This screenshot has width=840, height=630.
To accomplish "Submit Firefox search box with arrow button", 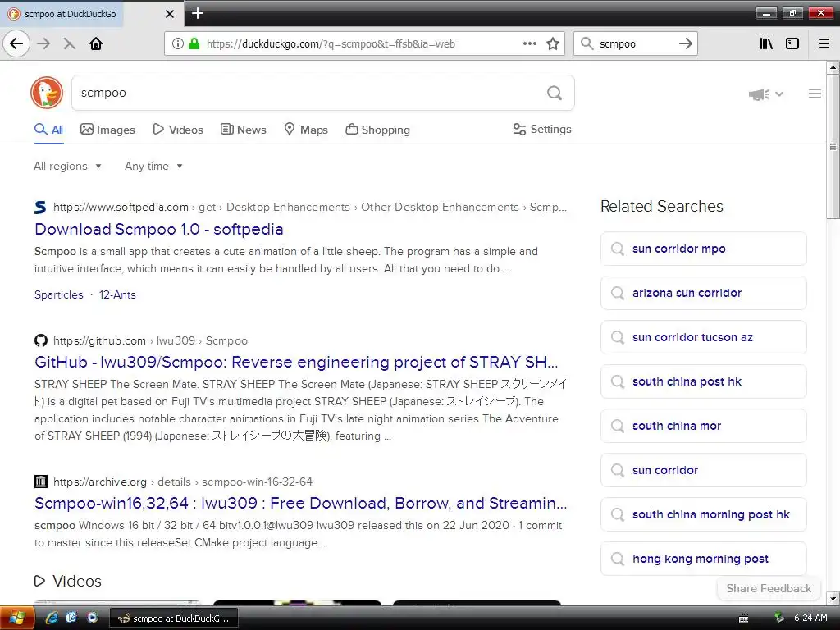I will (686, 44).
